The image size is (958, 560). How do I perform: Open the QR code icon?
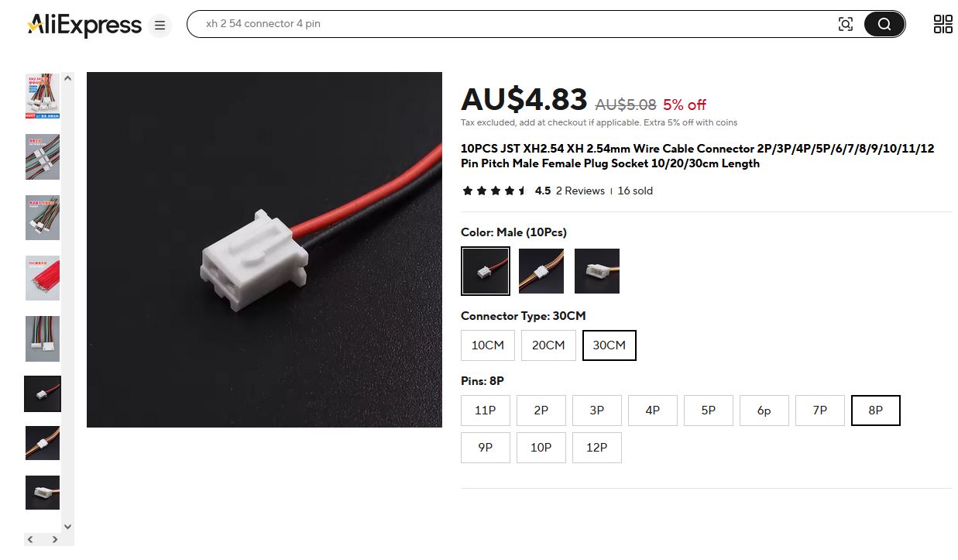(943, 24)
